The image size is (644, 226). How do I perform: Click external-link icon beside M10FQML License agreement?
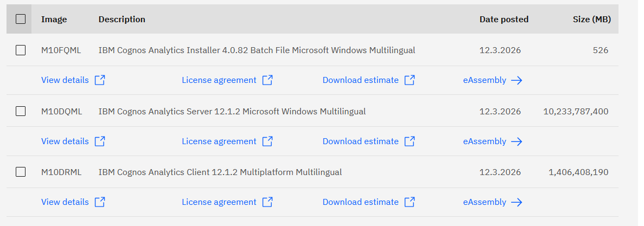267,80
